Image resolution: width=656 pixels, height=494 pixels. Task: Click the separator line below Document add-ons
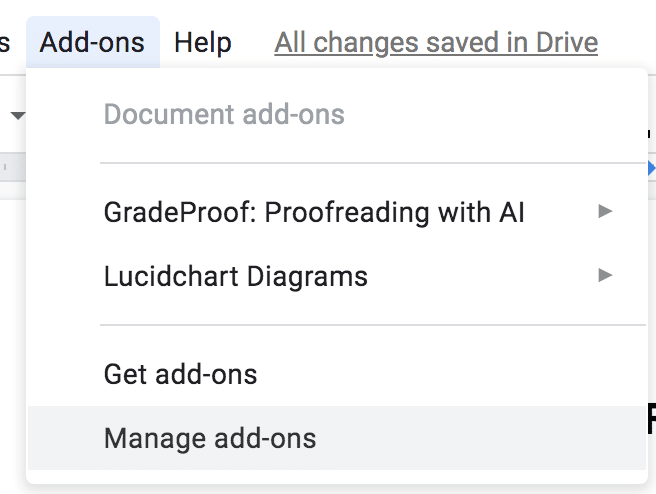click(x=372, y=162)
